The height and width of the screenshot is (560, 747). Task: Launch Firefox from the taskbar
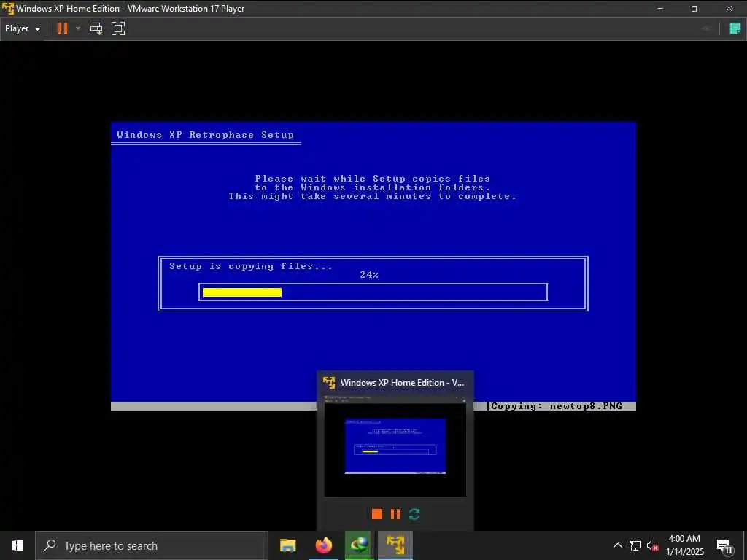(x=324, y=545)
